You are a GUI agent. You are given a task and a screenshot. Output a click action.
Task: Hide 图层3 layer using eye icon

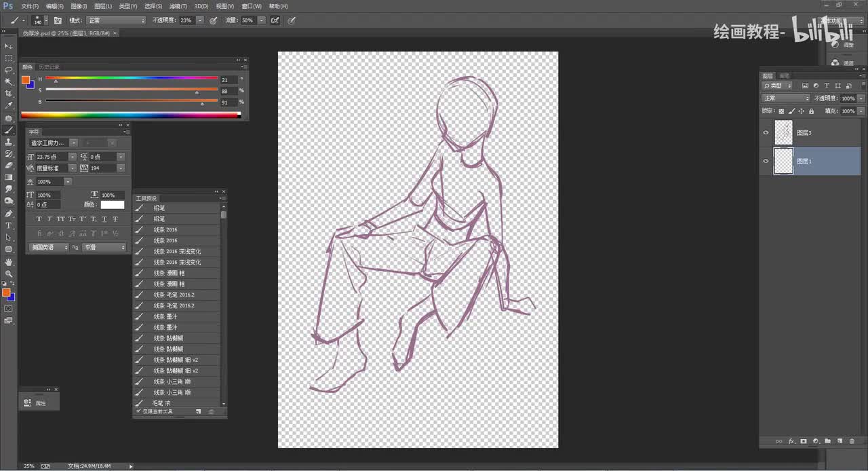766,133
